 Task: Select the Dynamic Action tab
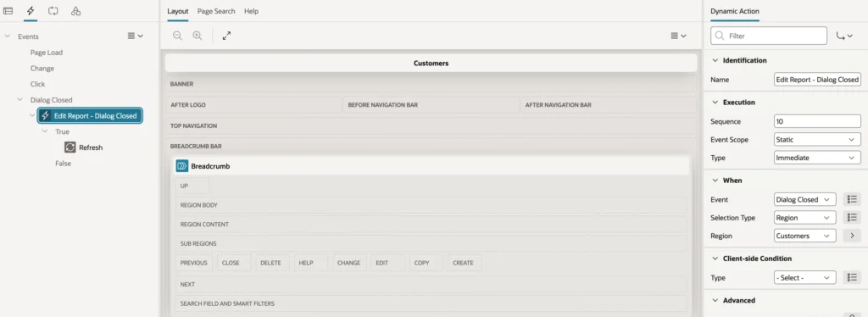(735, 11)
